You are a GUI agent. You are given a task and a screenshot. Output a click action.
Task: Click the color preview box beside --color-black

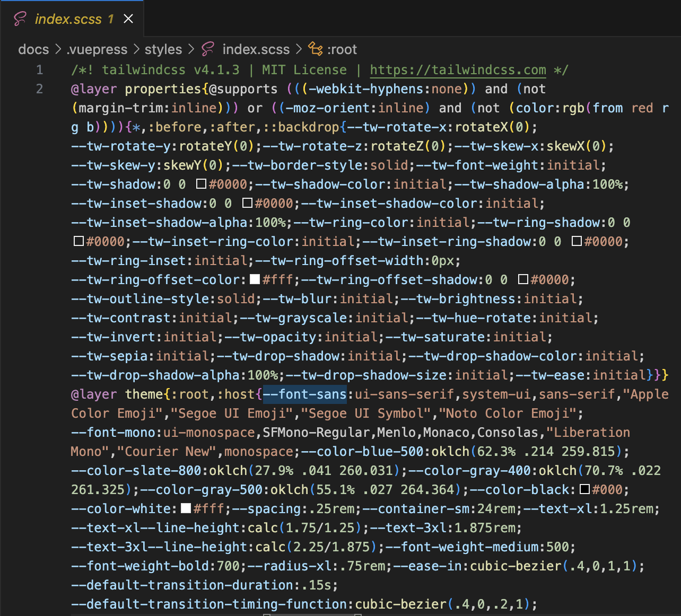[x=585, y=489]
